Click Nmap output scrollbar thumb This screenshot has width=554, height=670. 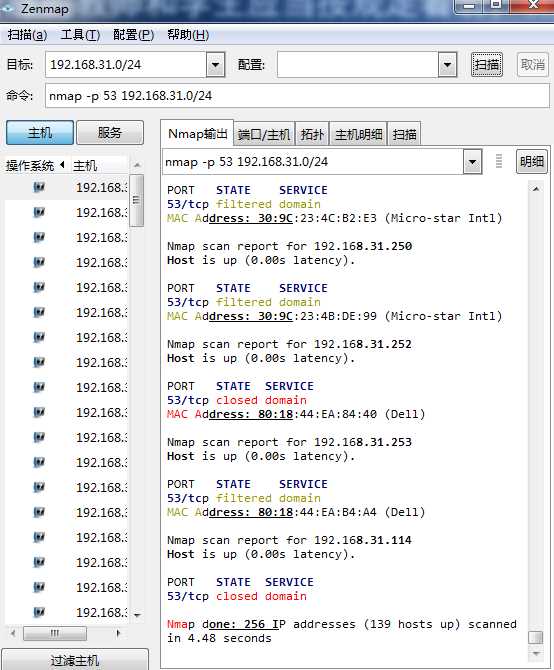click(536, 637)
